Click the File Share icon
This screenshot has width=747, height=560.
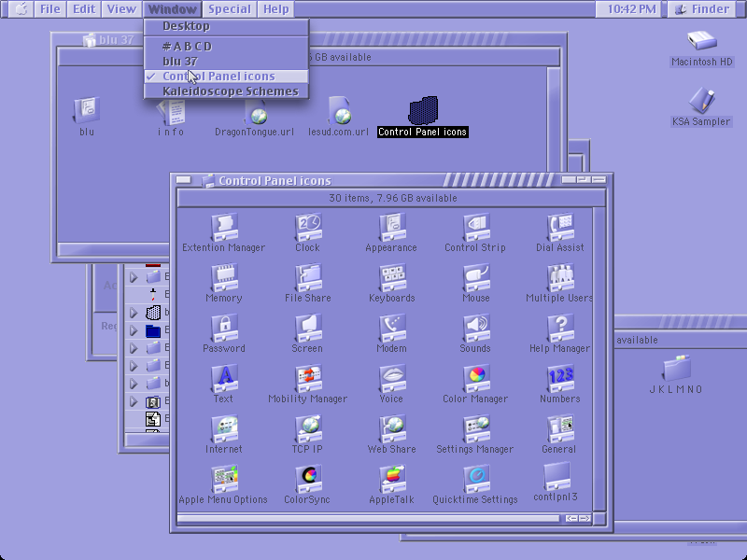(x=308, y=277)
